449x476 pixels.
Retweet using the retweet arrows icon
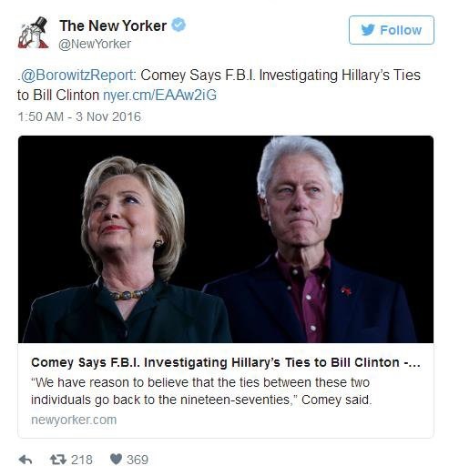coord(58,460)
